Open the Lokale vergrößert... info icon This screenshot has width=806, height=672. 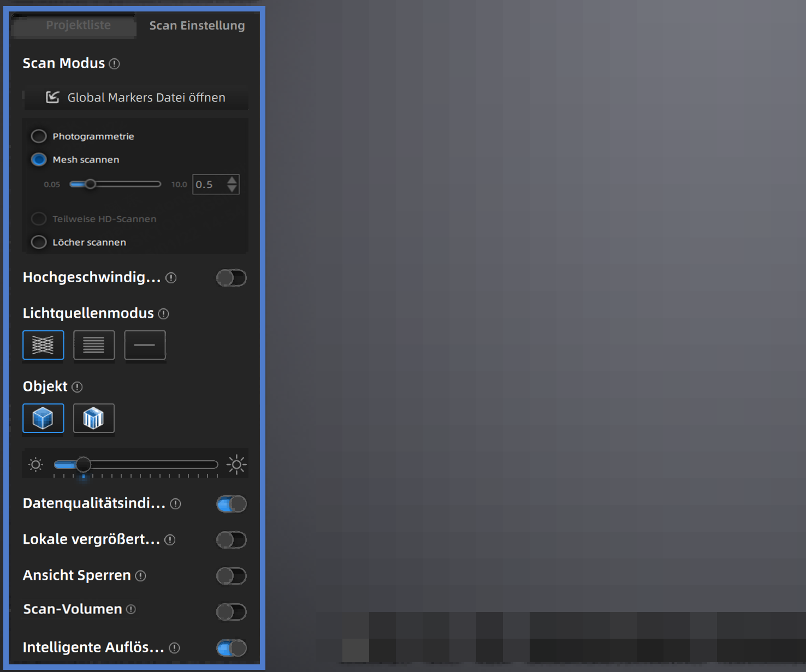click(170, 540)
